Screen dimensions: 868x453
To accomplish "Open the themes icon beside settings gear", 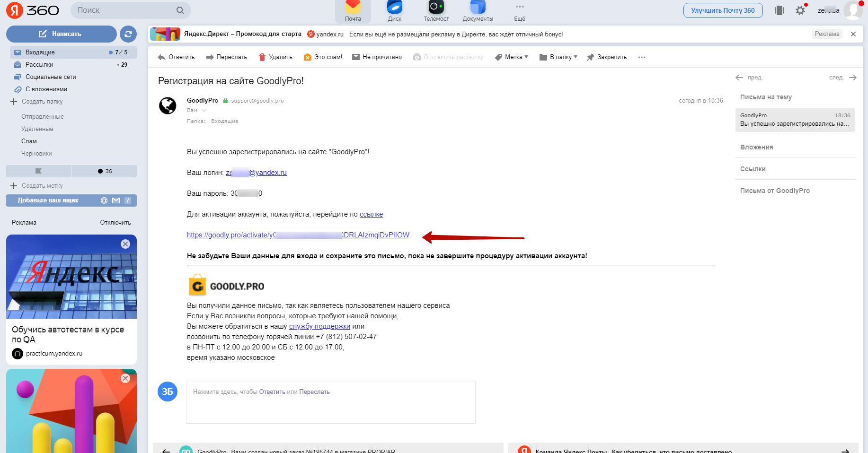I will click(779, 10).
